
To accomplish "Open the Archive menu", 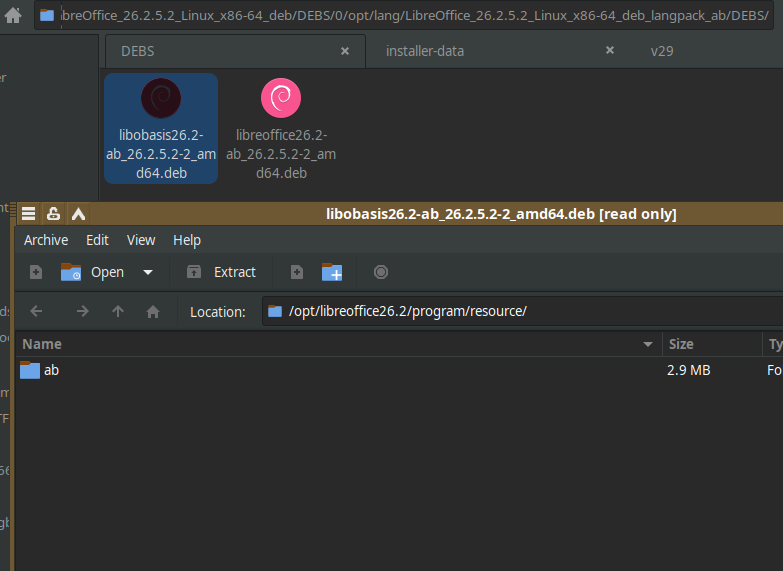I will coord(46,240).
